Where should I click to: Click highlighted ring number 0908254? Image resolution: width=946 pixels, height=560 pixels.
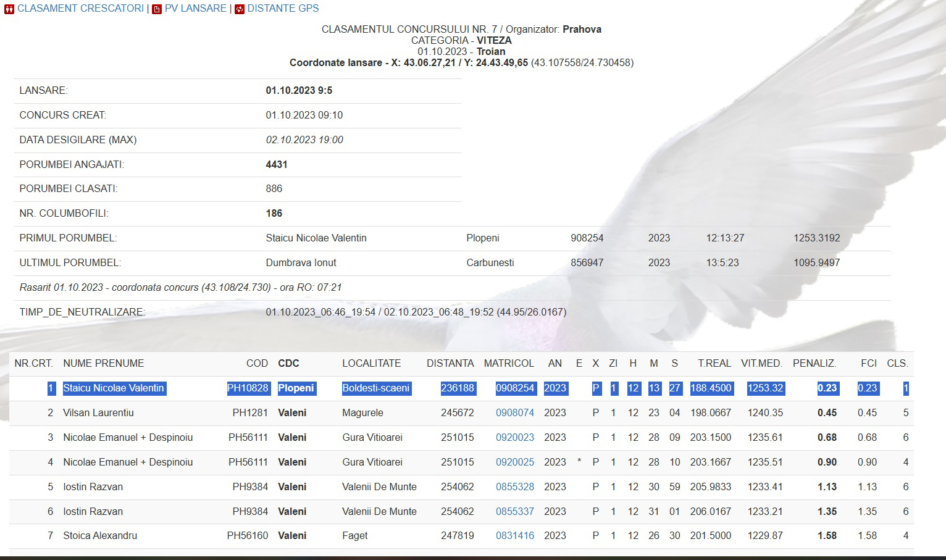pyautogui.click(x=514, y=388)
